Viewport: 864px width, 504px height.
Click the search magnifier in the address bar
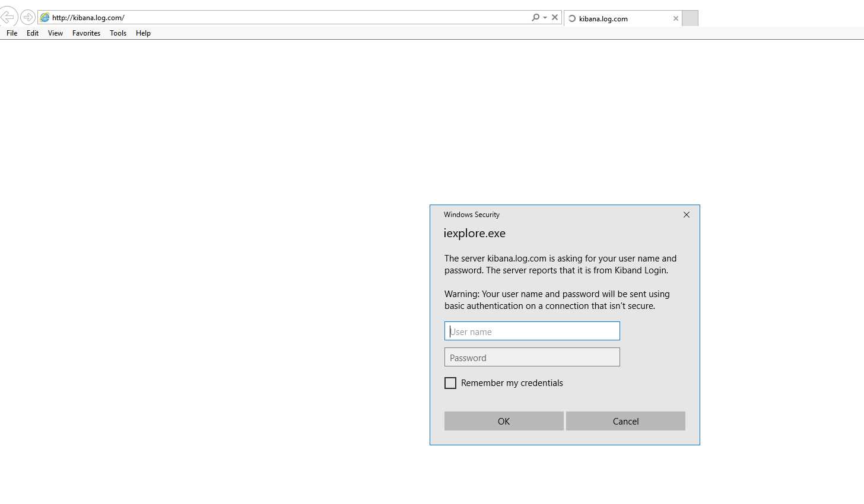pos(535,17)
